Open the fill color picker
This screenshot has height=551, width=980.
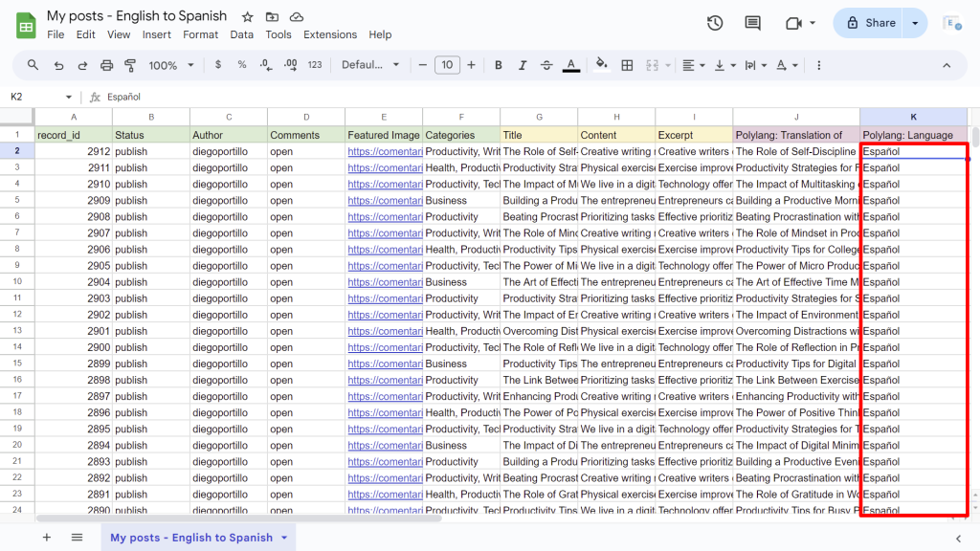coord(601,65)
